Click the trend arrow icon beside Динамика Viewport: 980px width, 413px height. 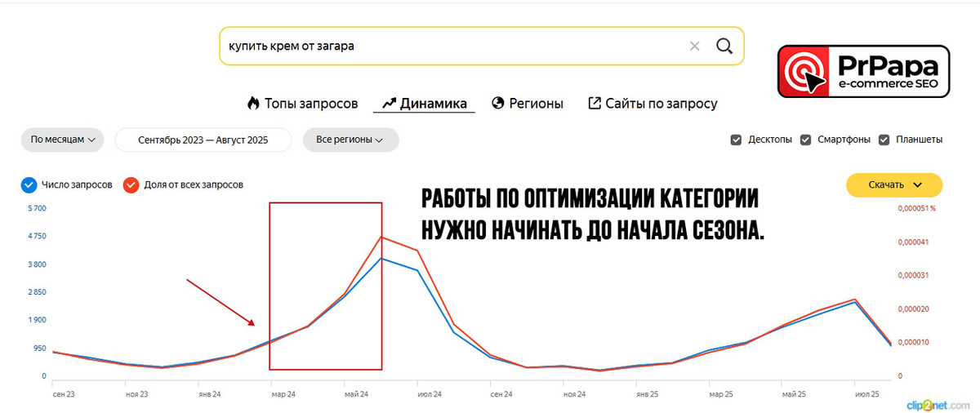point(389,103)
